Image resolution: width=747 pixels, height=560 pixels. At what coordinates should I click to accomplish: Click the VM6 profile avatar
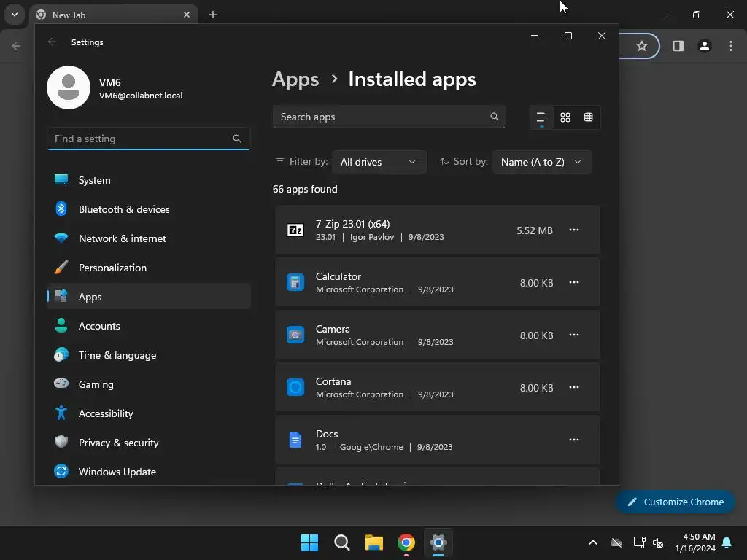pos(69,87)
